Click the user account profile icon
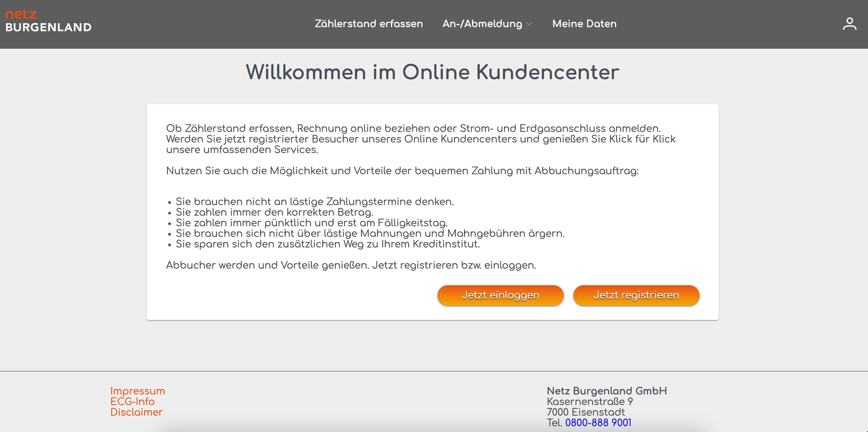This screenshot has height=432, width=868. (849, 24)
